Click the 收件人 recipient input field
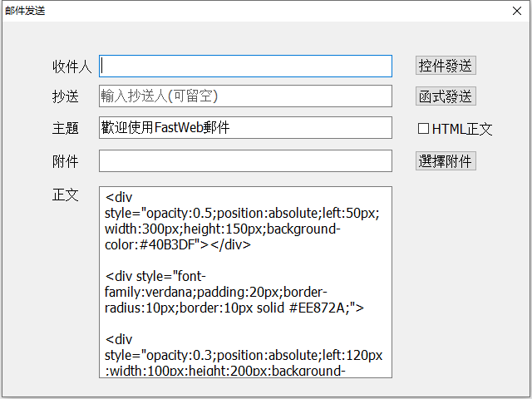 pos(245,66)
